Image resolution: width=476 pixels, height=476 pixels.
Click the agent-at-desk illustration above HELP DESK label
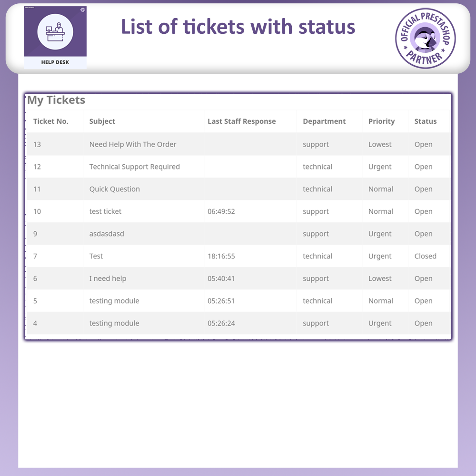pyautogui.click(x=55, y=32)
